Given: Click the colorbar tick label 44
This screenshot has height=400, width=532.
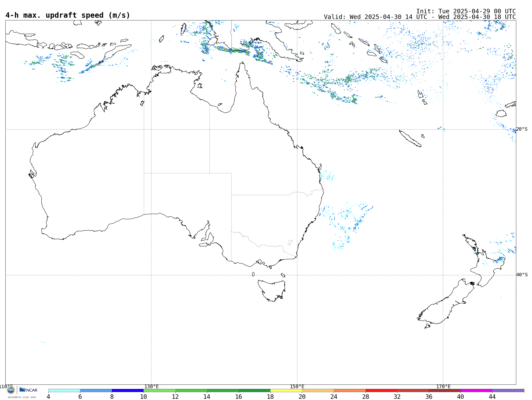Looking at the screenshot, I should pyautogui.click(x=492, y=397).
